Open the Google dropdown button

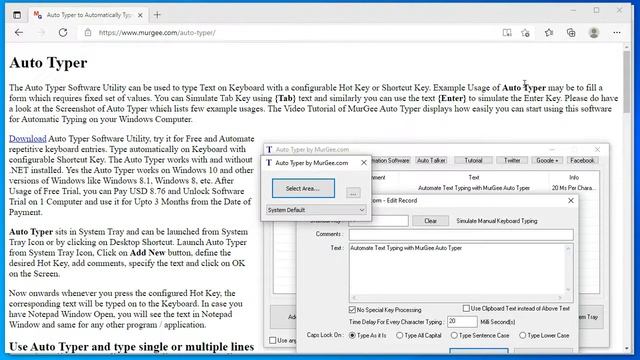pos(547,160)
